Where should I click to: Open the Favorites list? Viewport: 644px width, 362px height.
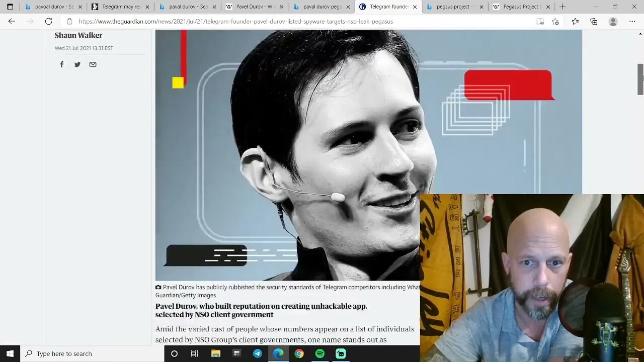pos(575,22)
